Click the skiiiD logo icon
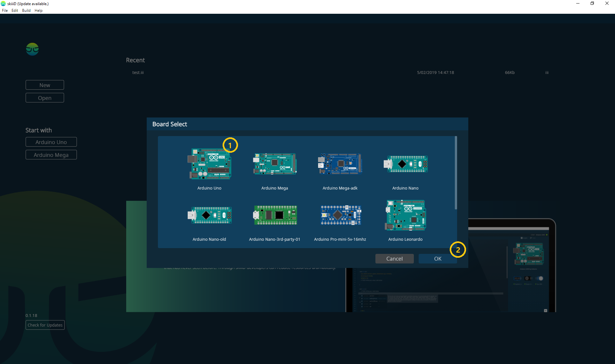The height and width of the screenshot is (364, 615). point(32,49)
